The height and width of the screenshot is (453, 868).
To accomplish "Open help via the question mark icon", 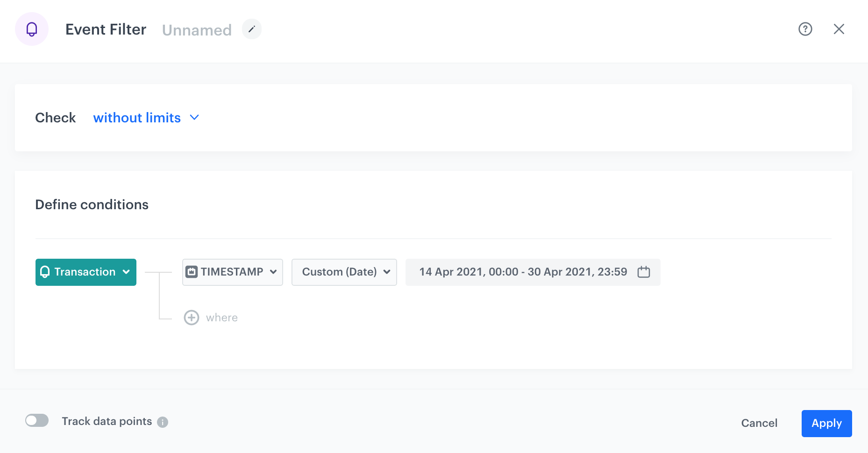I will point(805,29).
